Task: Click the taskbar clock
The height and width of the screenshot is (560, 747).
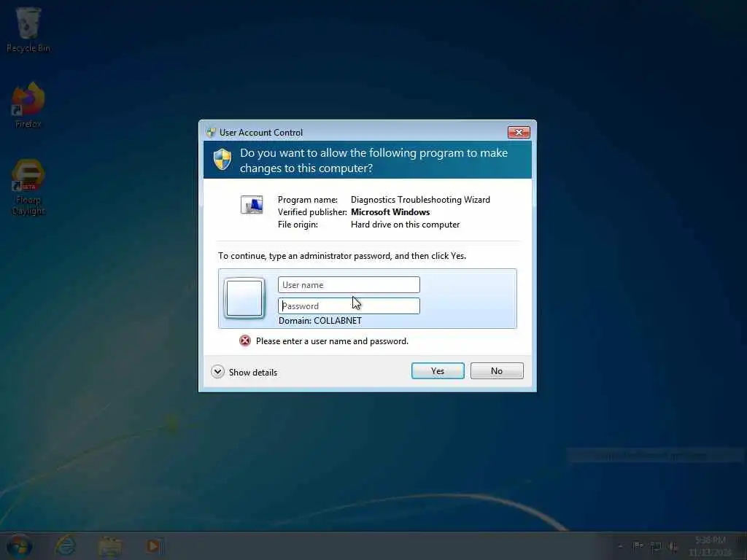Action: coord(710,546)
